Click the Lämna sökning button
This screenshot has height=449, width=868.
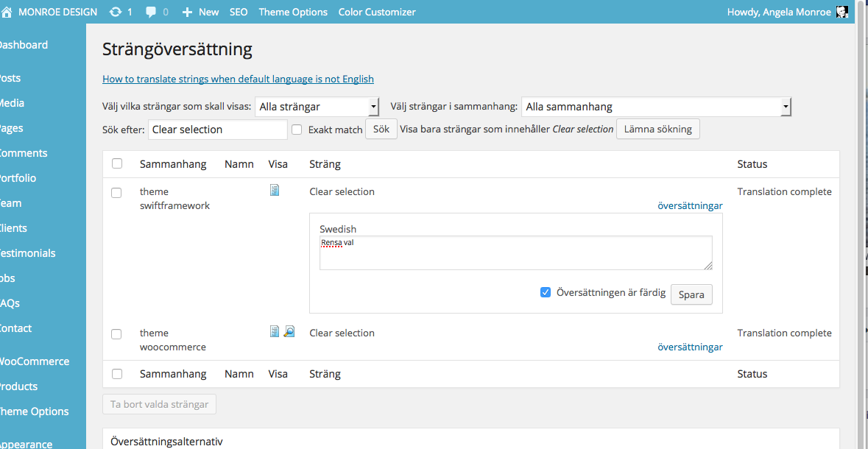click(657, 129)
